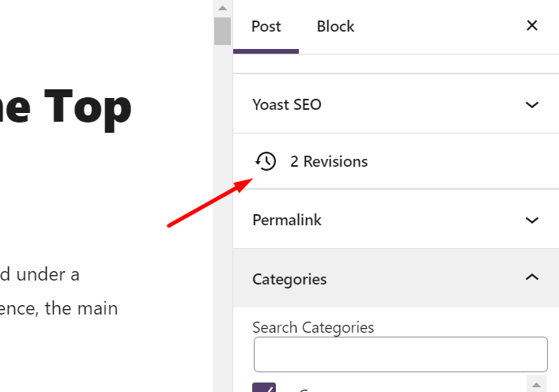Click the revisions clock history icon
This screenshot has height=392, width=559.
[x=266, y=161]
